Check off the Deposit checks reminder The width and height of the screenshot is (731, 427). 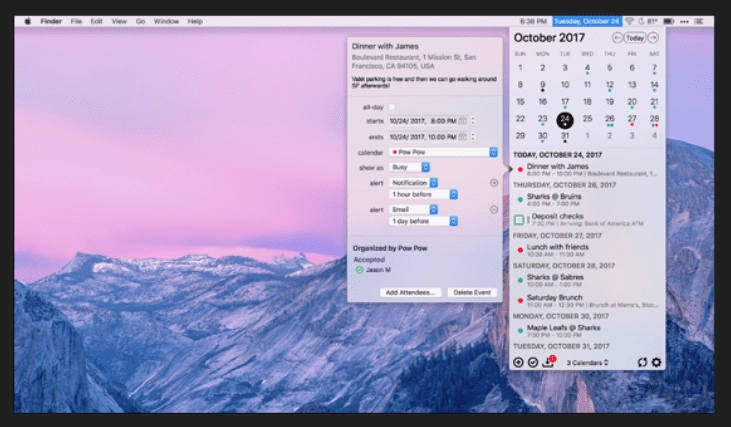point(518,220)
